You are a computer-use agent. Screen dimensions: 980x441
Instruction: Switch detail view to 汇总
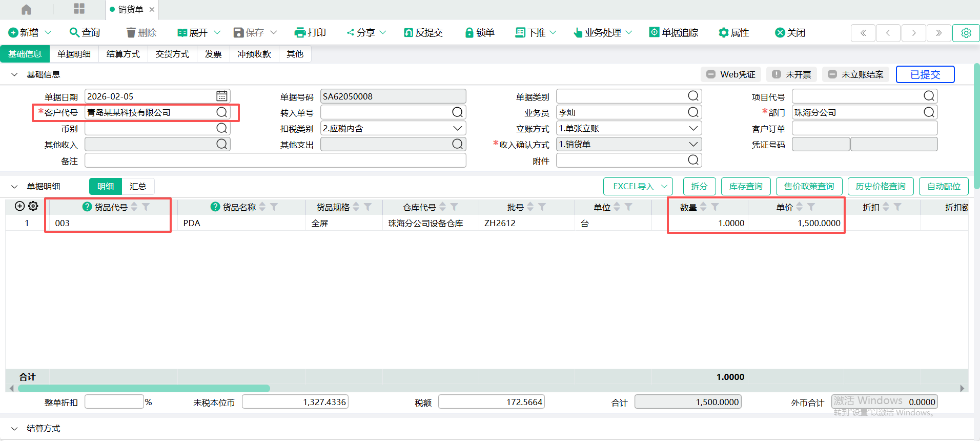coord(137,186)
